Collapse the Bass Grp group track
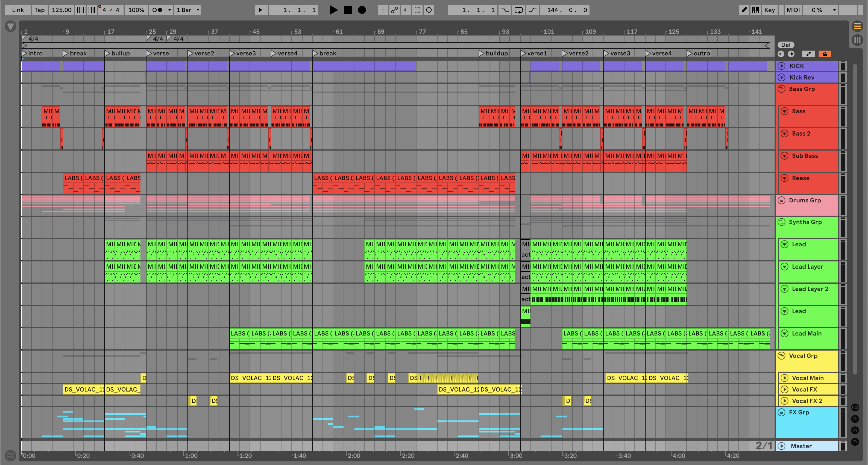Viewport: 868px width, 465px height. [x=782, y=89]
